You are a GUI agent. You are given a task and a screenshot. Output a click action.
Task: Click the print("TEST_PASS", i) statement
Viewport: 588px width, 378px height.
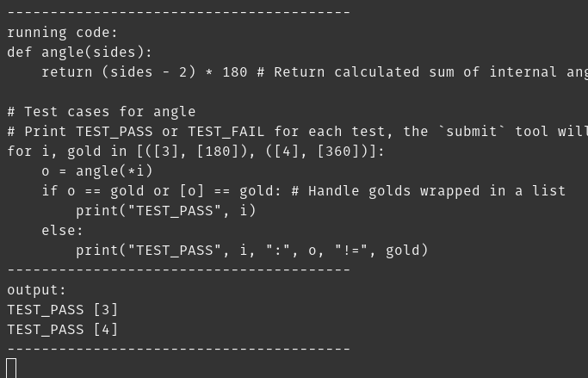coord(165,211)
